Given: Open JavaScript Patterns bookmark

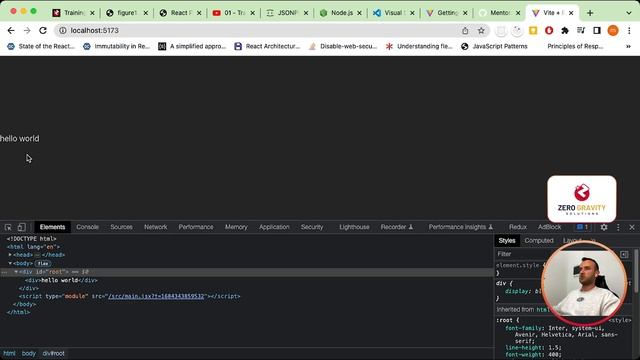Looking at the screenshot, I should (x=494, y=47).
